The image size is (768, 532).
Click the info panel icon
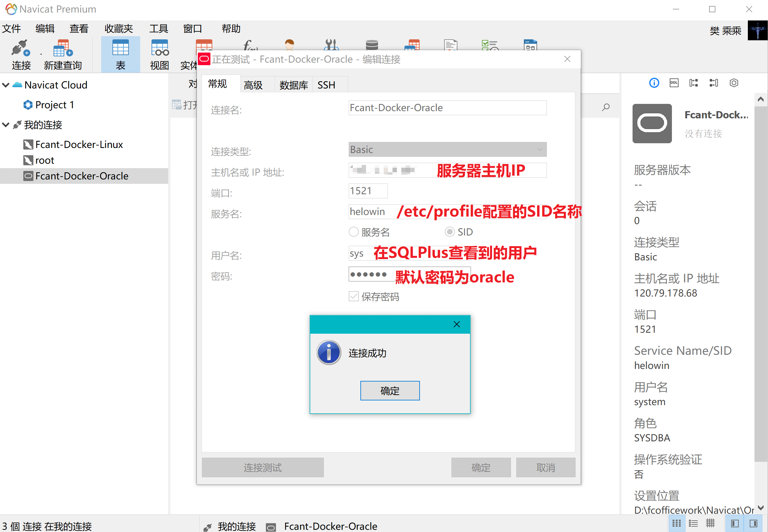point(654,83)
